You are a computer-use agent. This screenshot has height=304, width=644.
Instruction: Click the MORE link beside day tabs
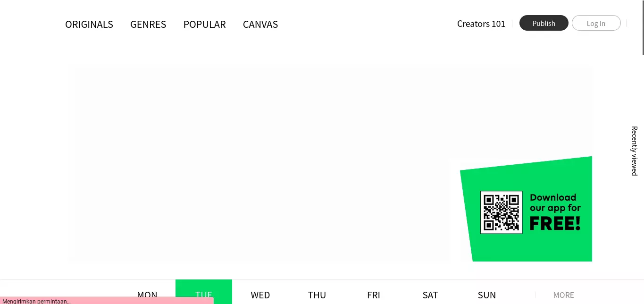(x=564, y=295)
